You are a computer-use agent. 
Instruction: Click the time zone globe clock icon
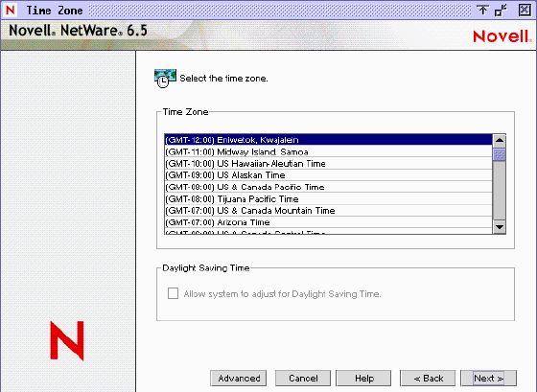click(x=165, y=78)
